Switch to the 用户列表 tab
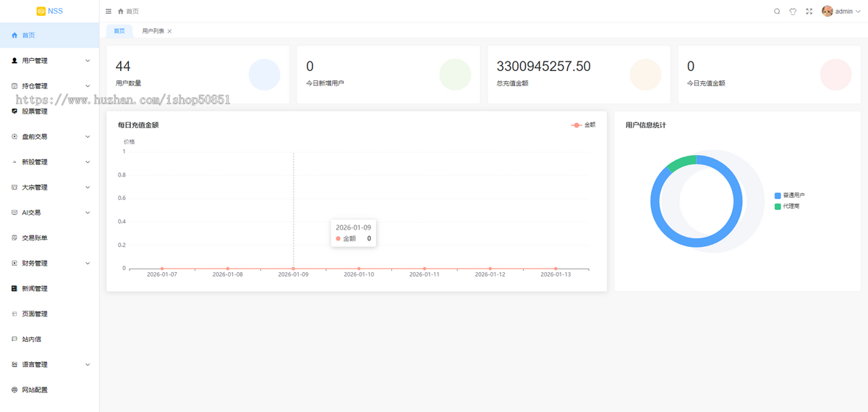This screenshot has width=868, height=412. [x=153, y=31]
